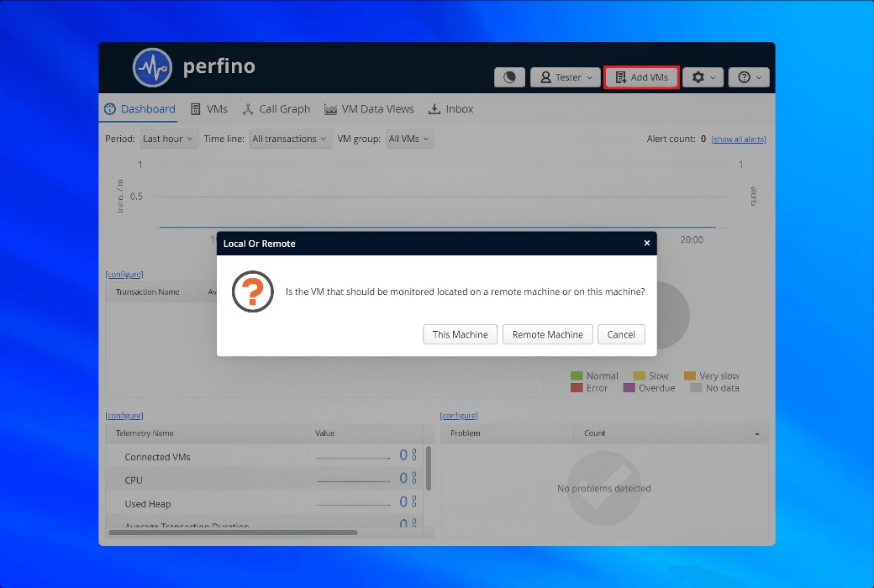Click the Alert count value 0

pos(703,139)
